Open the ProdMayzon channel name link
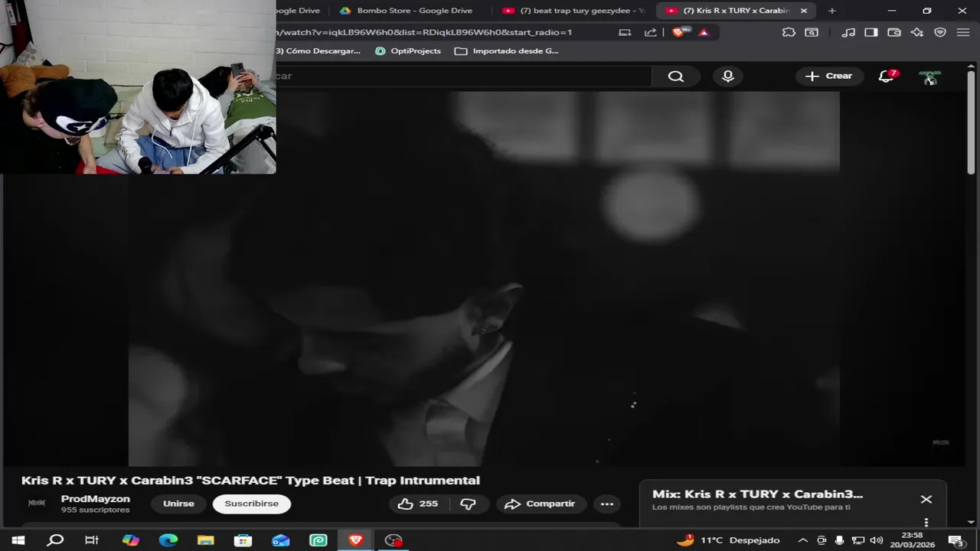 (96, 499)
